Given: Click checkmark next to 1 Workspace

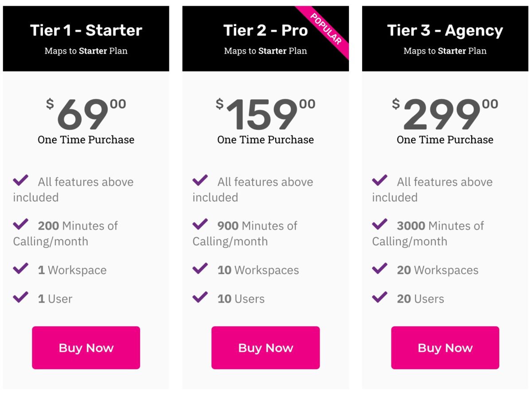Looking at the screenshot, I should pyautogui.click(x=21, y=268).
